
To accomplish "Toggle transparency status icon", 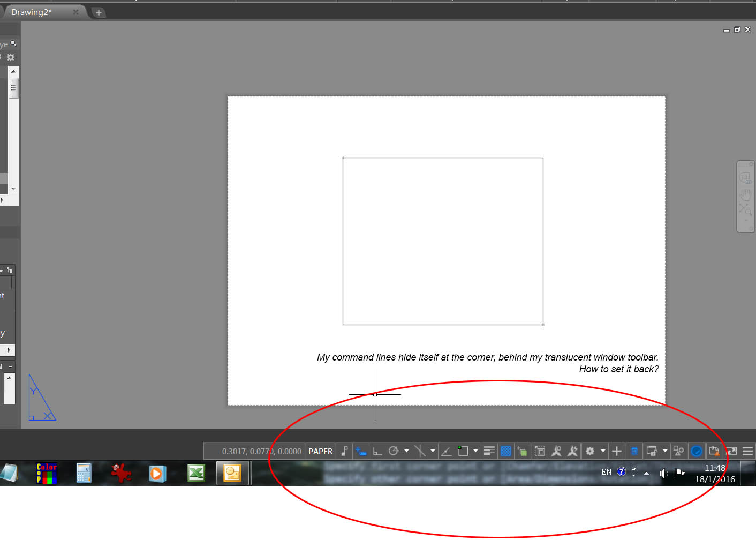I will click(506, 451).
